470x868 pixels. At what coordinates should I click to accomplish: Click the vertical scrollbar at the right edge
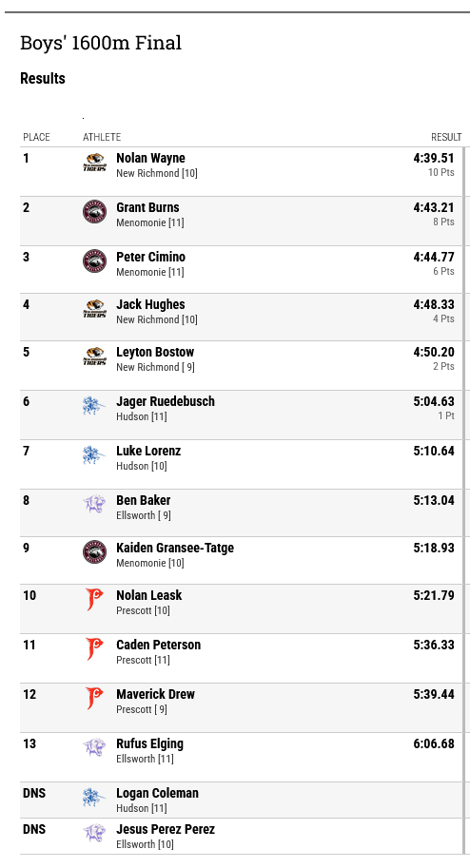tap(464, 501)
